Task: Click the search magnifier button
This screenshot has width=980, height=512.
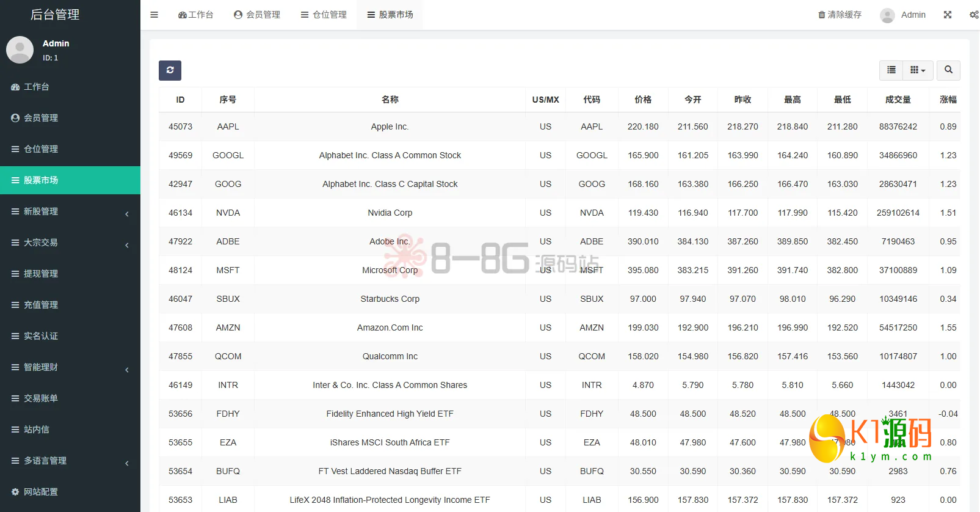Action: (948, 70)
